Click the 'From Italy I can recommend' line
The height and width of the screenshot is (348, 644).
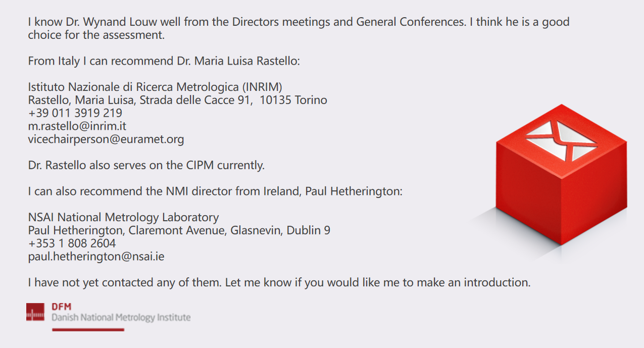coord(164,61)
